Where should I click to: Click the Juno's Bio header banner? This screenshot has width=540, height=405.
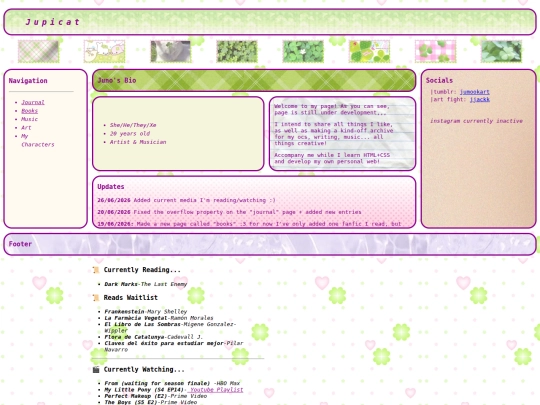coord(254,80)
